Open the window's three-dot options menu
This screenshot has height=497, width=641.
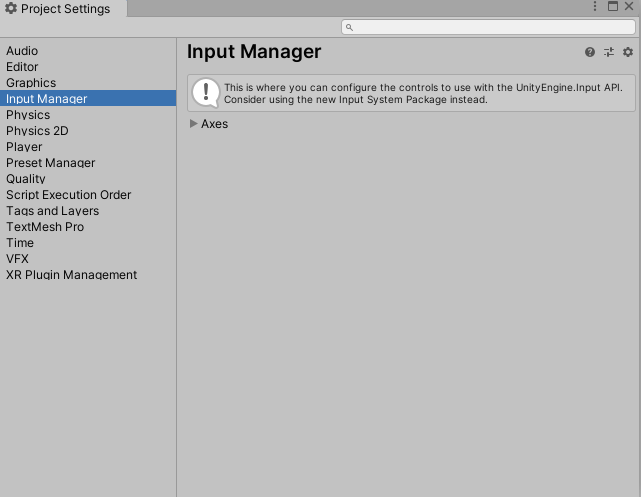point(596,6)
